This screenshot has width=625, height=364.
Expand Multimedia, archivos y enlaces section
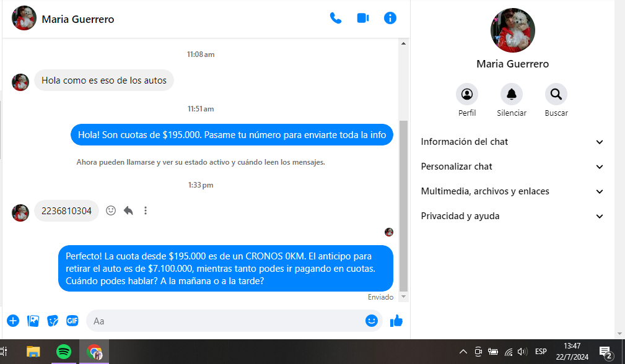click(x=512, y=191)
